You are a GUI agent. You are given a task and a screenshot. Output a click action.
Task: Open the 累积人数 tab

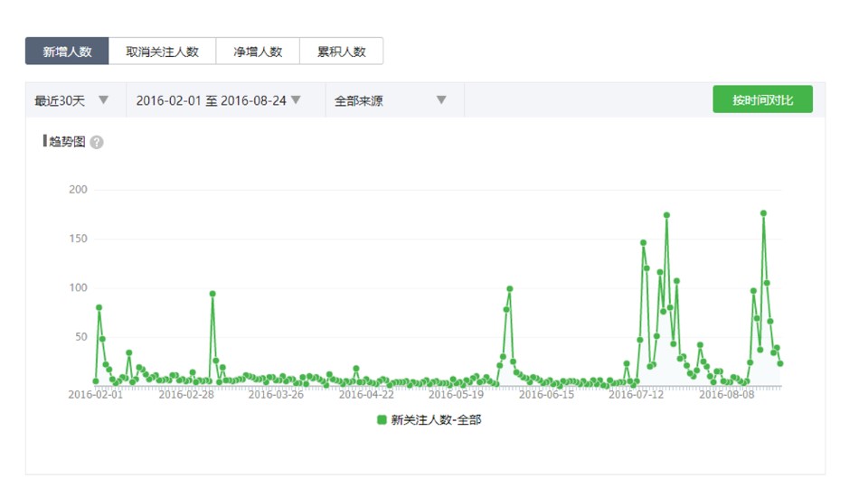pos(341,52)
